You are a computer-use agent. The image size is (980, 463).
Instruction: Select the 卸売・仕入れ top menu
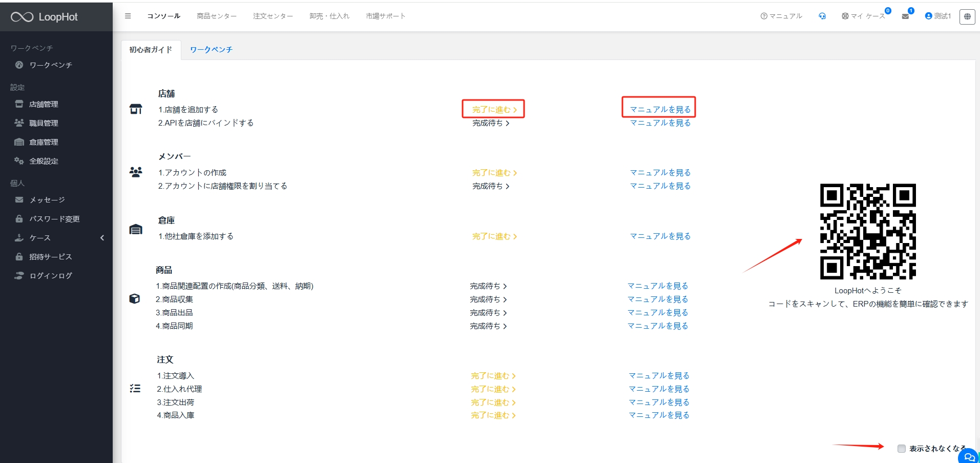pos(329,16)
